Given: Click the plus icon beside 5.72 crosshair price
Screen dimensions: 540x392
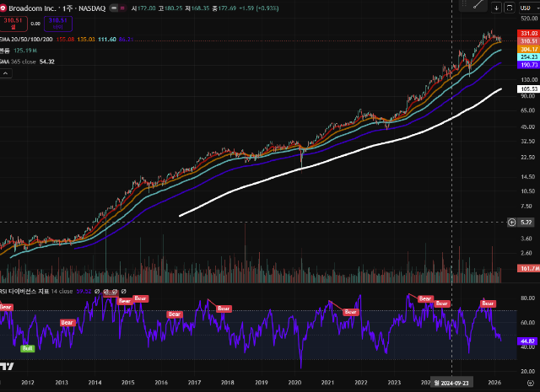Looking at the screenshot, I should (x=511, y=223).
